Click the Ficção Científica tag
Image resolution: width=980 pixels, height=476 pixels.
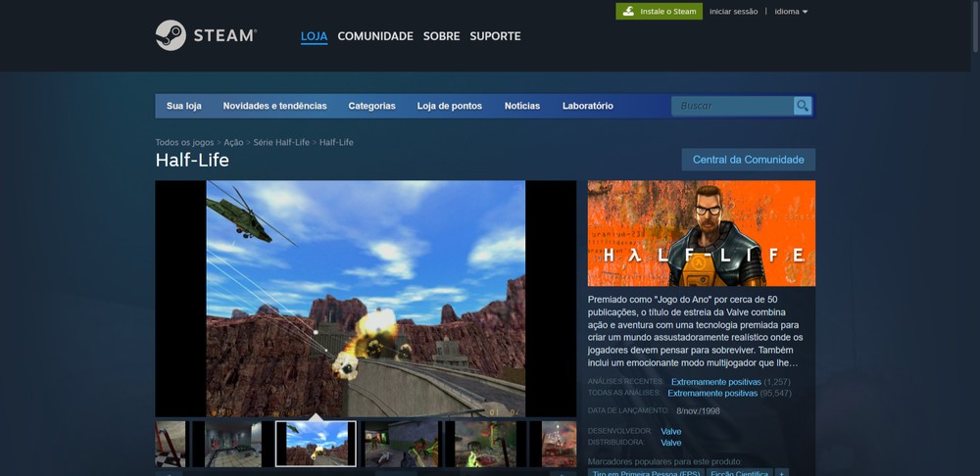pos(739,473)
